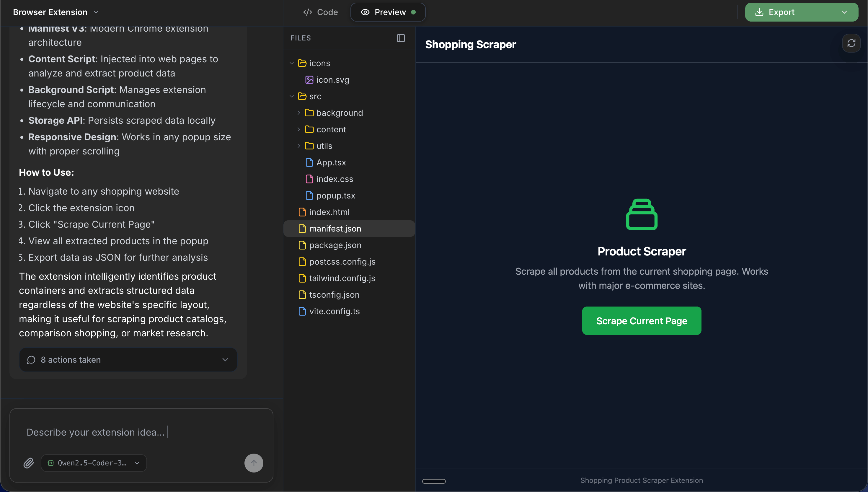Open the Qwen2.5-Coder model dropdown
This screenshot has height=492, width=868.
coord(94,463)
